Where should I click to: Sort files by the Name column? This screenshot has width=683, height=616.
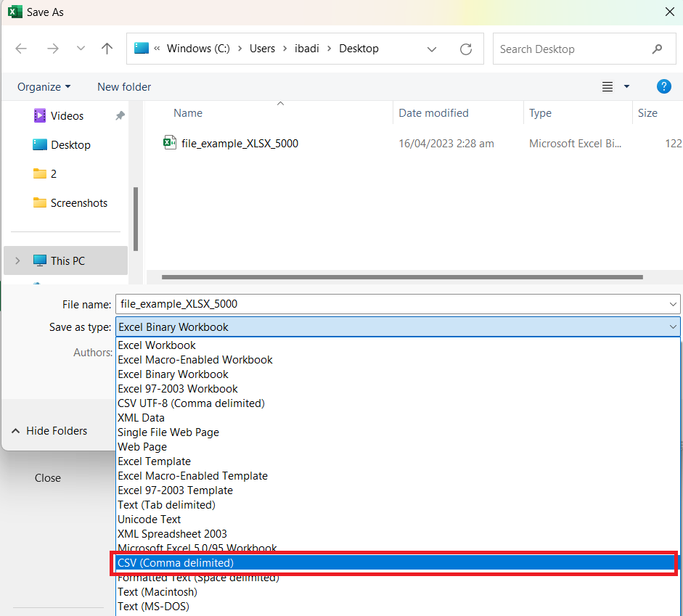click(x=188, y=113)
